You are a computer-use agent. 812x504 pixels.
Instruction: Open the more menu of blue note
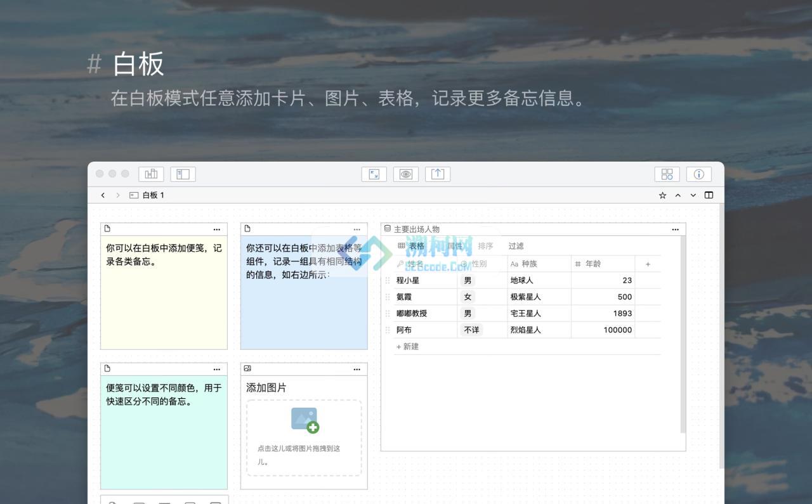357,229
